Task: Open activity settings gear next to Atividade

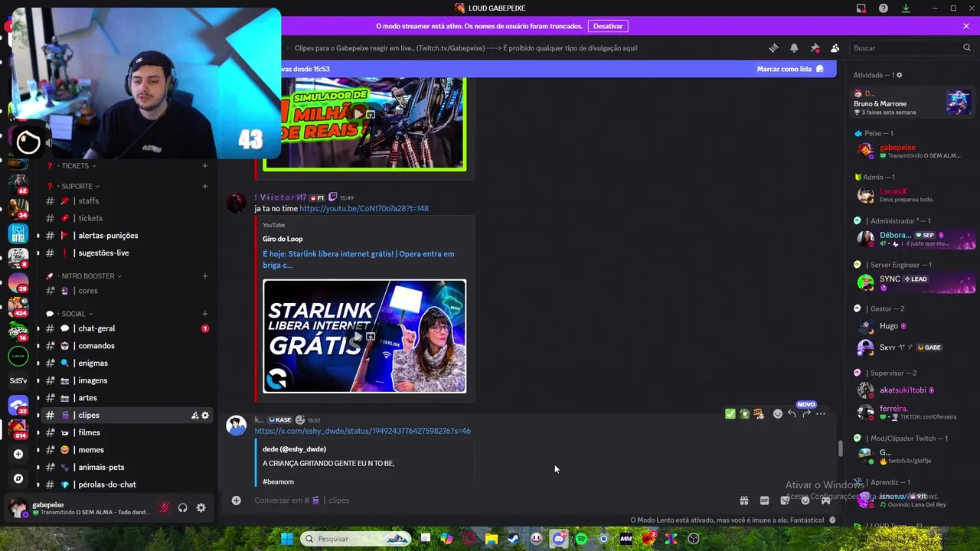Action: [899, 75]
